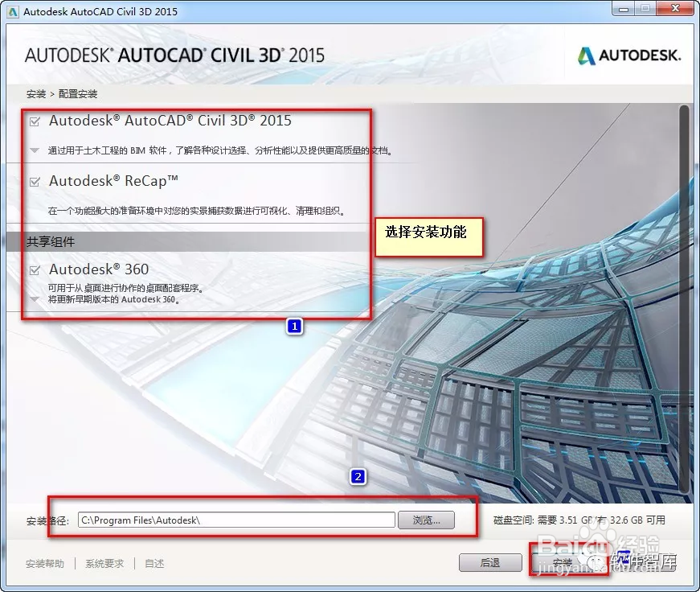Open the 系统要求 link
The height and width of the screenshot is (592, 700).
click(104, 564)
